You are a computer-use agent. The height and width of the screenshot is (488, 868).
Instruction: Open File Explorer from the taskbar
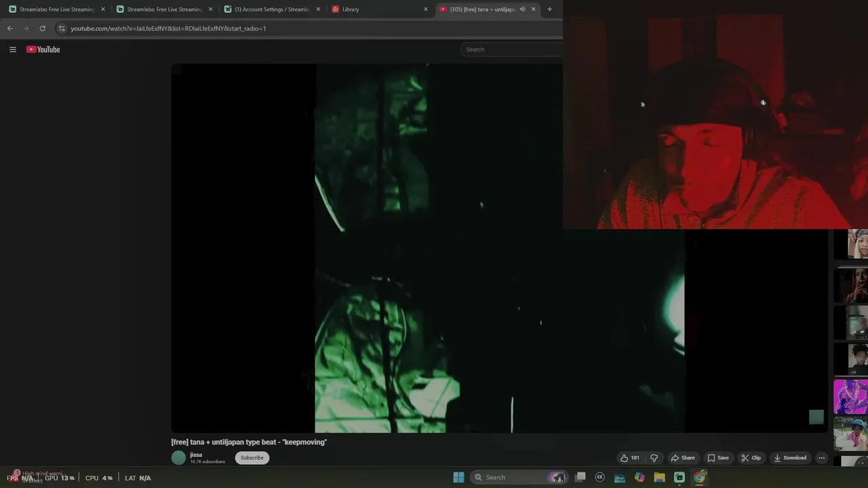tap(659, 477)
